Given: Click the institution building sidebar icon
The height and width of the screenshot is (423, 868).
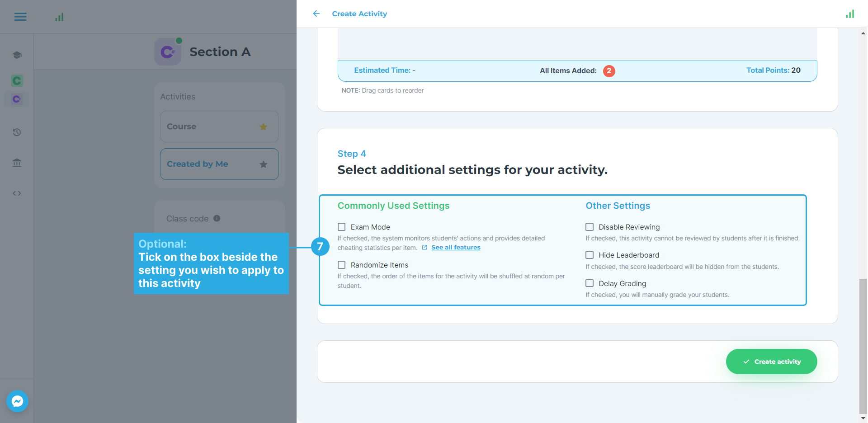Looking at the screenshot, I should [x=17, y=163].
